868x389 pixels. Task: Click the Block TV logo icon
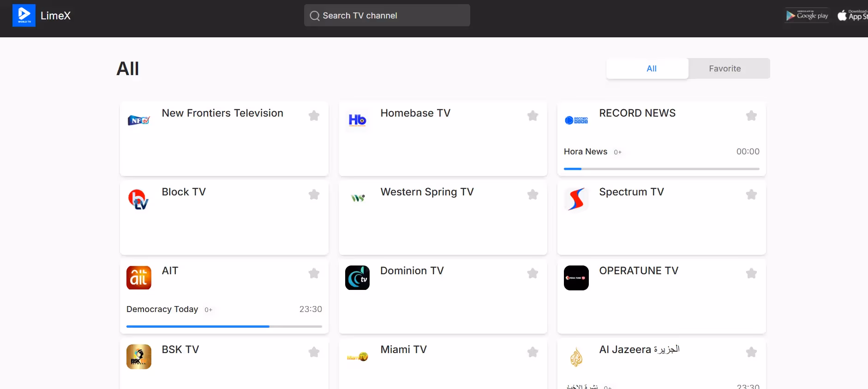pos(139,199)
